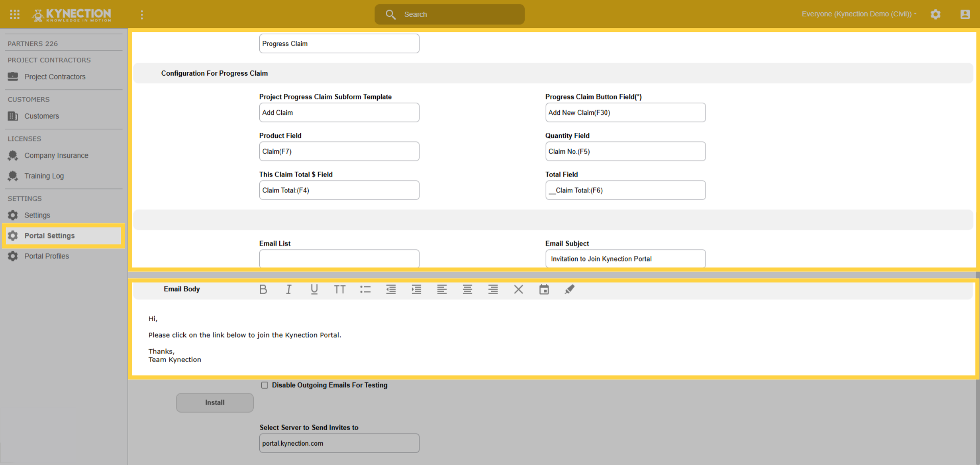Open the Quantity Field selector
Screen dimensions: 980x465
(625, 151)
